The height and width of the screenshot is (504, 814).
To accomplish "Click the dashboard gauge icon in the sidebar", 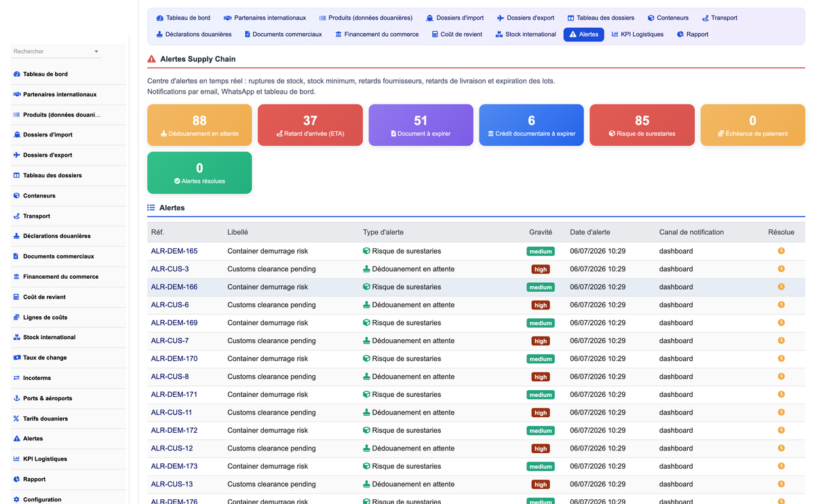I will [16, 74].
